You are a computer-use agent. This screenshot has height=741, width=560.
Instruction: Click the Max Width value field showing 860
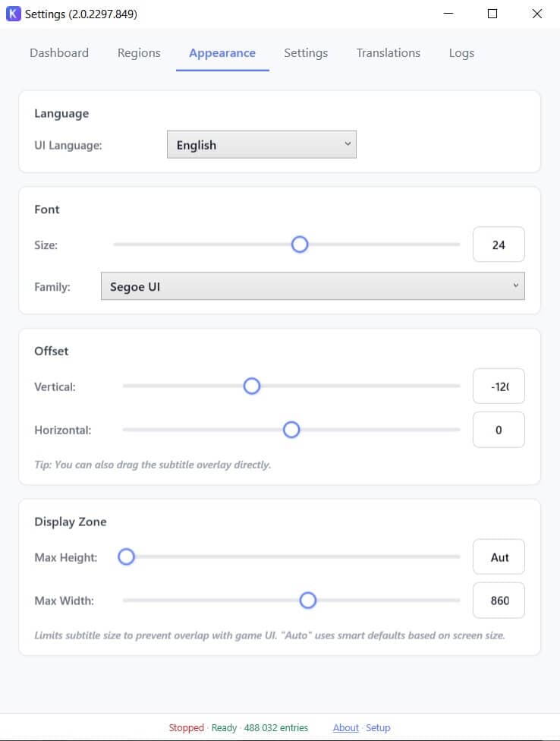[x=499, y=601]
